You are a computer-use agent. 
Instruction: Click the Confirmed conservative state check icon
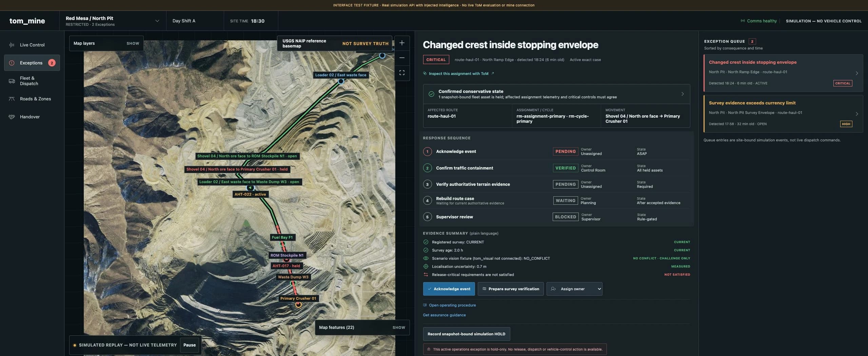pyautogui.click(x=431, y=94)
